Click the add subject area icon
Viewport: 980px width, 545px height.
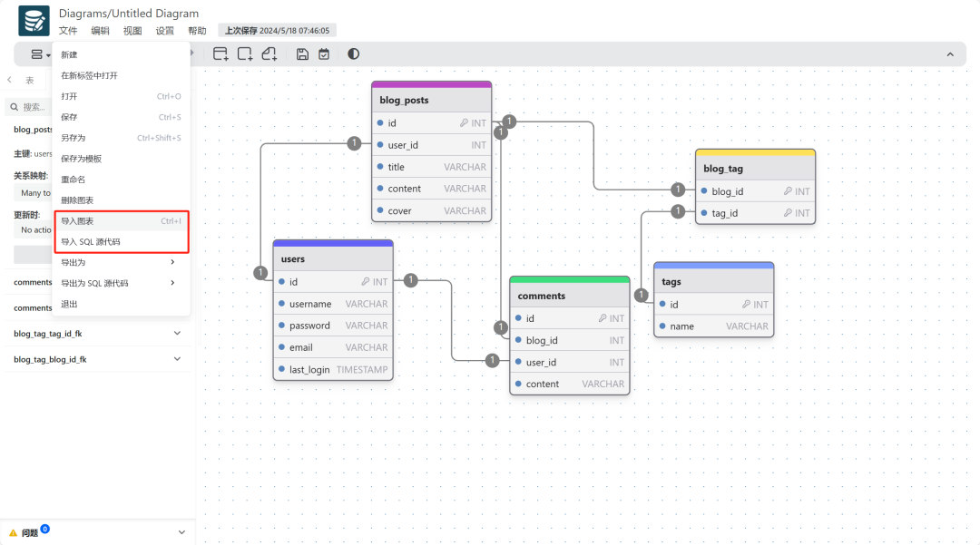(x=245, y=54)
